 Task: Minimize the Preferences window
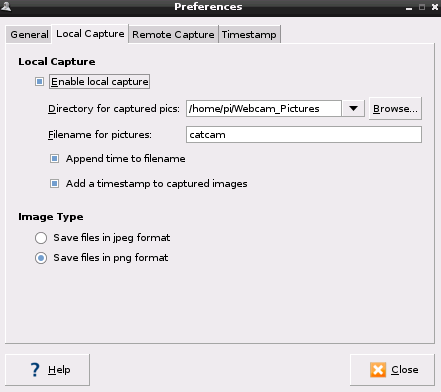[x=409, y=8]
